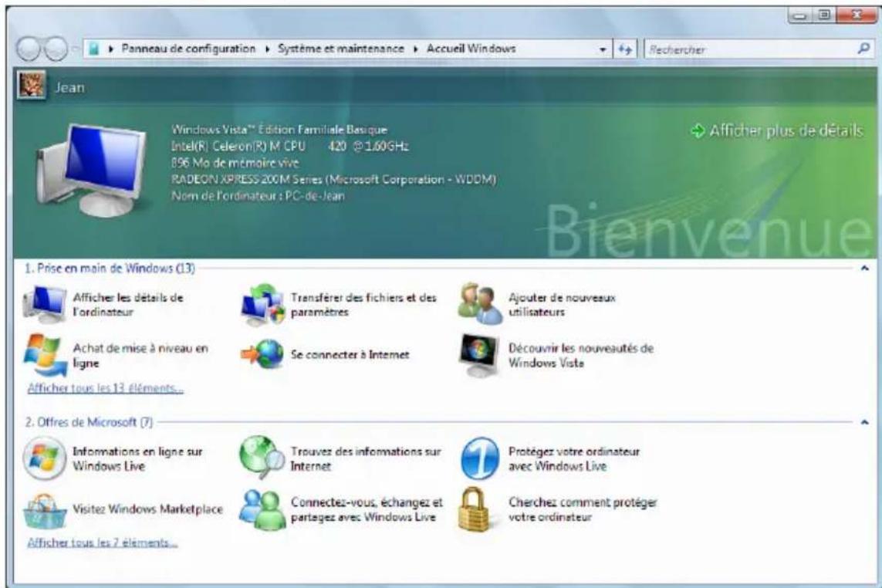This screenshot has height=588, width=882.
Task: Click Windows Vista Édition Familiale Basique text
Action: pos(279,130)
